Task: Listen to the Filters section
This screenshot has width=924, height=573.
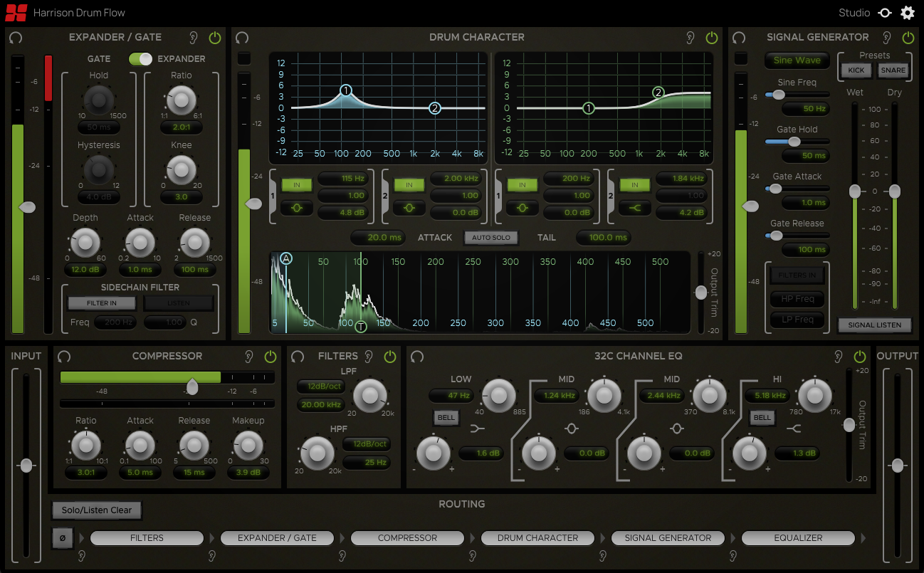Action: [x=368, y=357]
